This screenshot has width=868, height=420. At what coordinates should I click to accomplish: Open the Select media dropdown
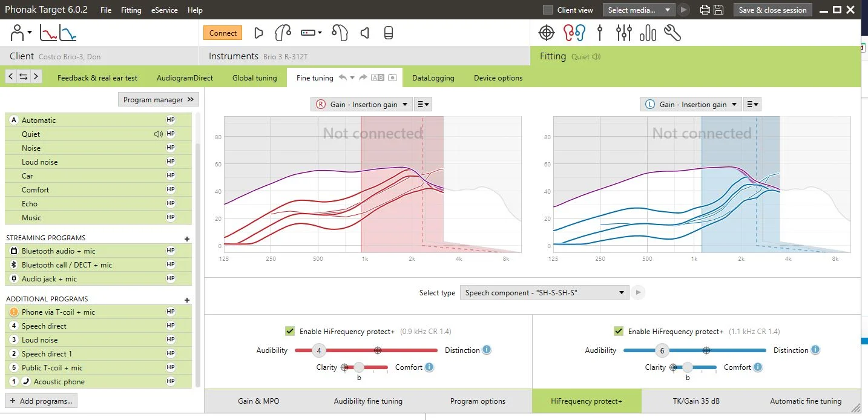(x=639, y=10)
